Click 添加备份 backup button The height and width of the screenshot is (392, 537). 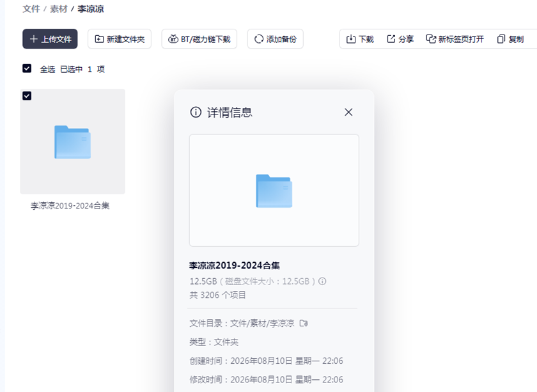tap(276, 39)
